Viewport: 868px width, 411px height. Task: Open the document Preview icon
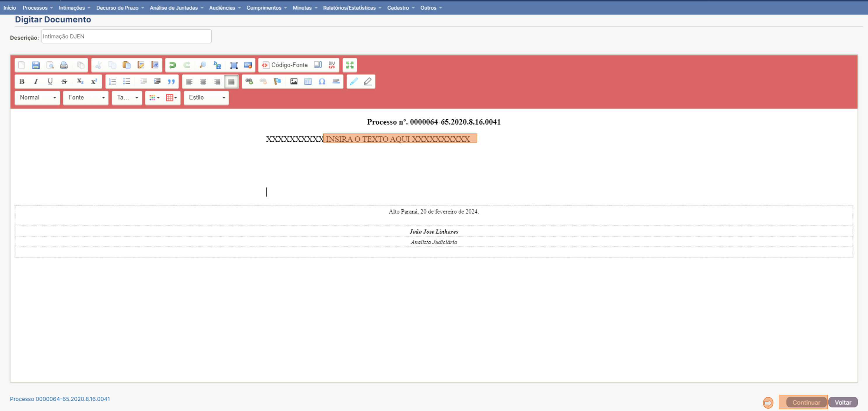50,65
